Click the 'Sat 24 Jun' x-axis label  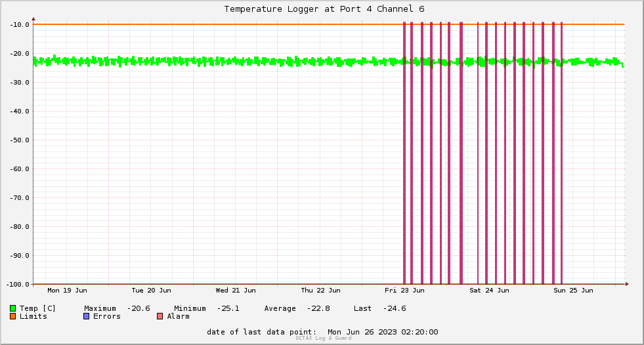click(489, 291)
